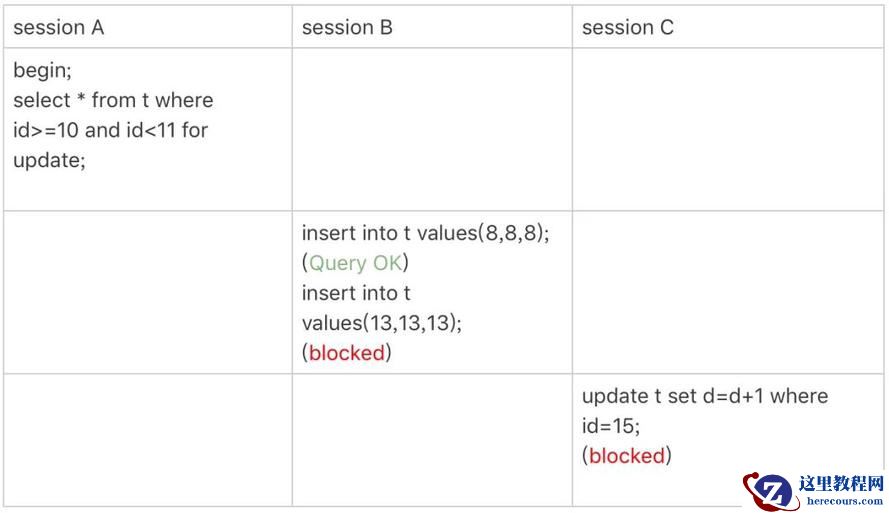
Task: Click the "select * from t where" line
Action: pyautogui.click(x=113, y=100)
